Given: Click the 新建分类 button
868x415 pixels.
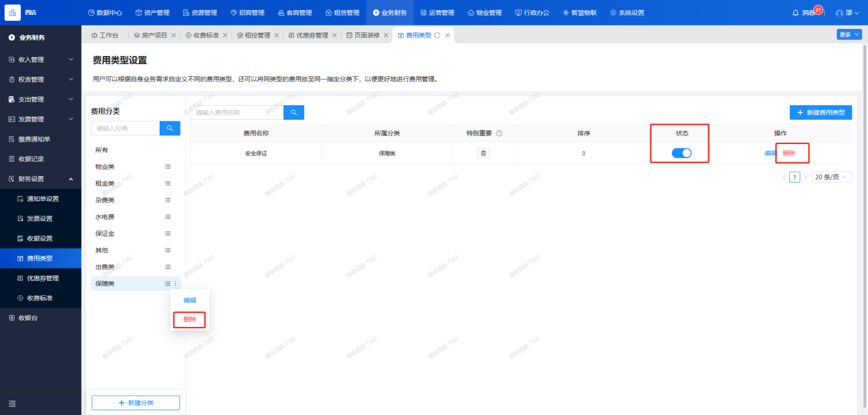Looking at the screenshot, I should click(x=136, y=402).
